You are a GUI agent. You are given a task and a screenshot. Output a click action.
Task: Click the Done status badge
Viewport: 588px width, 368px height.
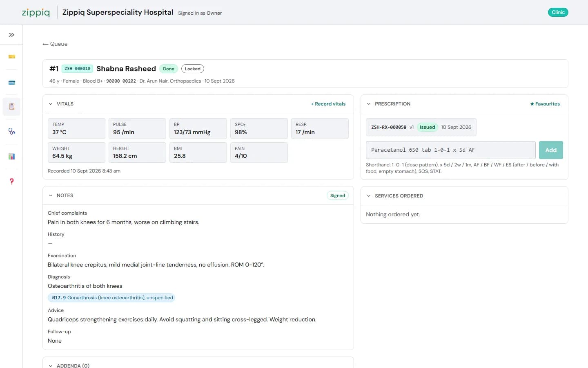[x=169, y=69]
